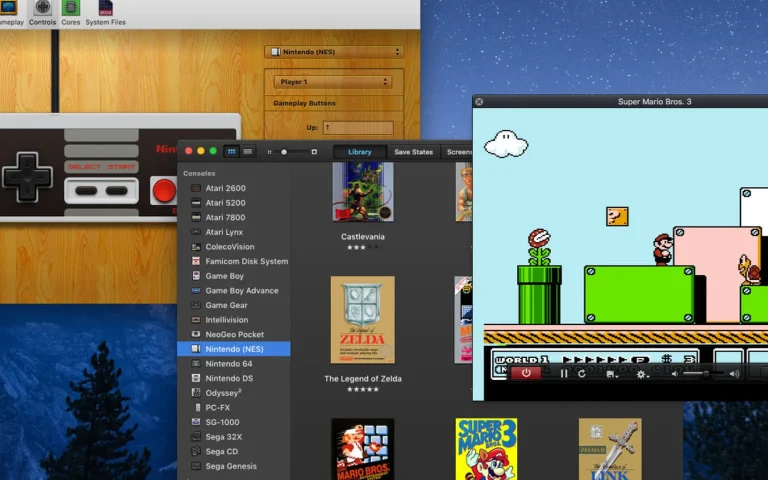Click the red button on NES controller image
Image resolution: width=768 pixels, height=480 pixels.
tap(164, 190)
